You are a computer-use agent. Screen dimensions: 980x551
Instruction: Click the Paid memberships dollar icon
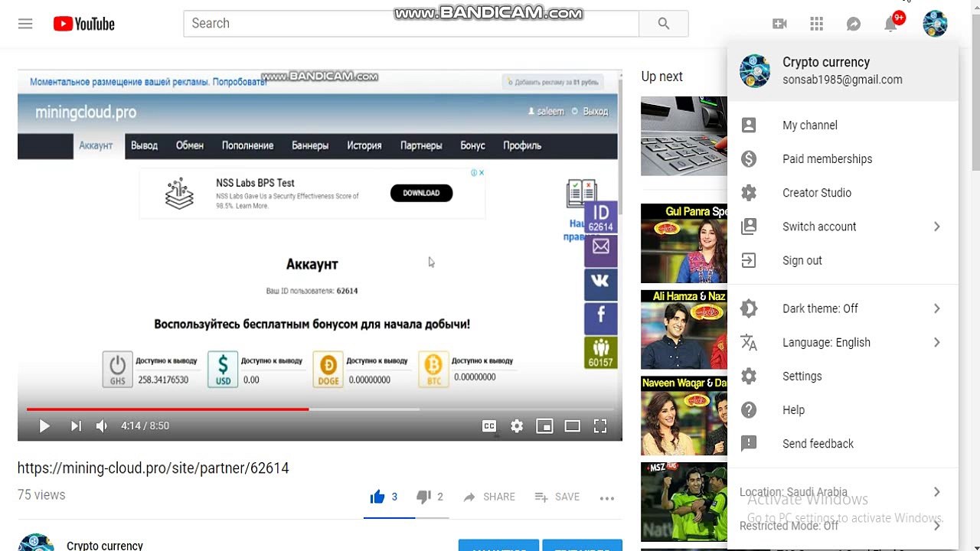click(x=749, y=158)
